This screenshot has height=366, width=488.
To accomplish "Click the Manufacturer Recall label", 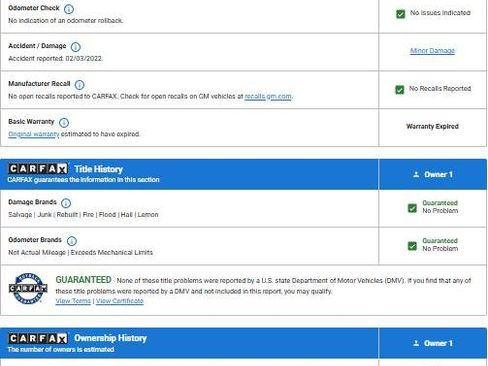I will (x=39, y=84).
